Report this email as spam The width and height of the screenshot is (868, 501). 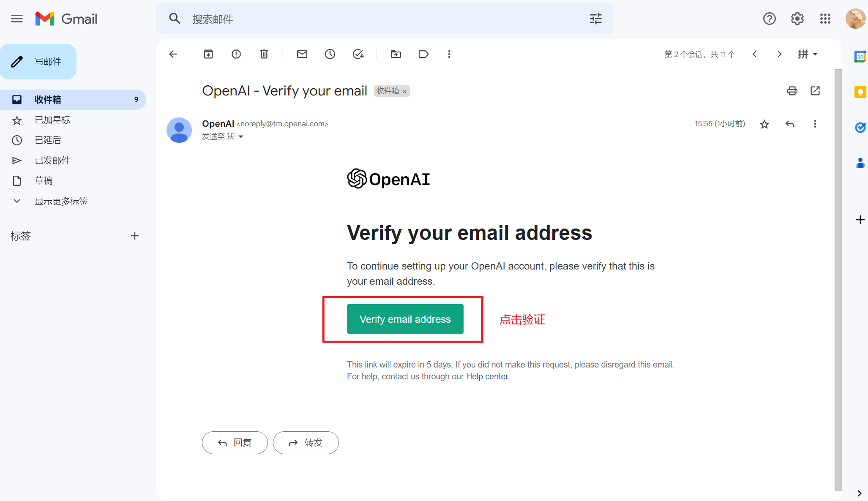(x=236, y=54)
